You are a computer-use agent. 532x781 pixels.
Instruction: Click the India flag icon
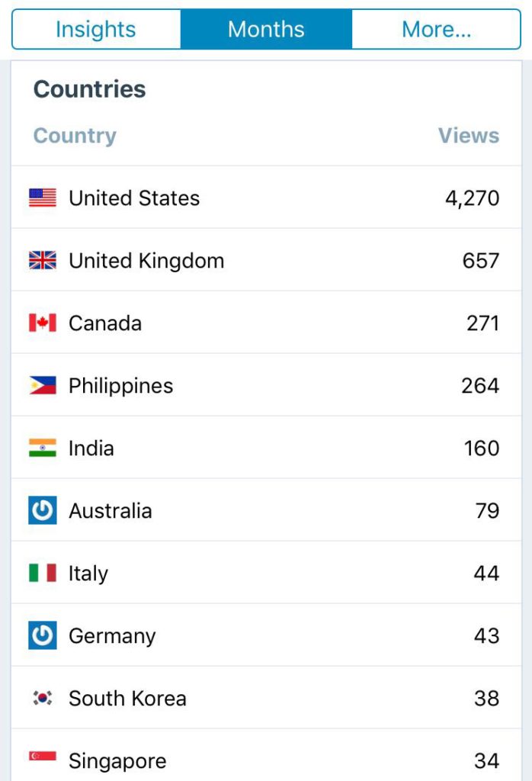click(x=43, y=448)
